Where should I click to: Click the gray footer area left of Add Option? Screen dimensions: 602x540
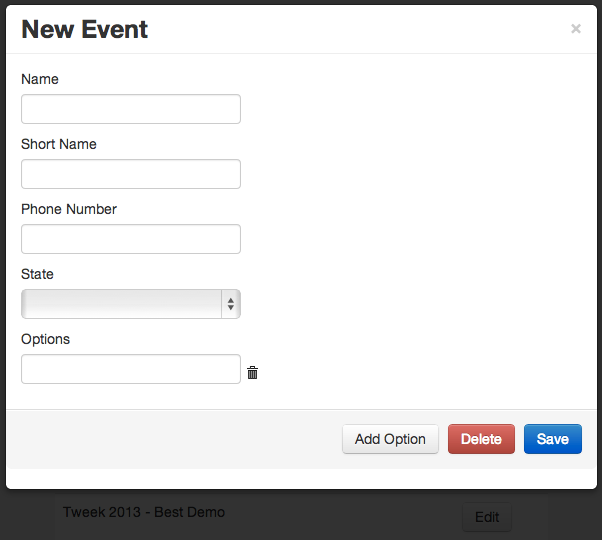170,439
